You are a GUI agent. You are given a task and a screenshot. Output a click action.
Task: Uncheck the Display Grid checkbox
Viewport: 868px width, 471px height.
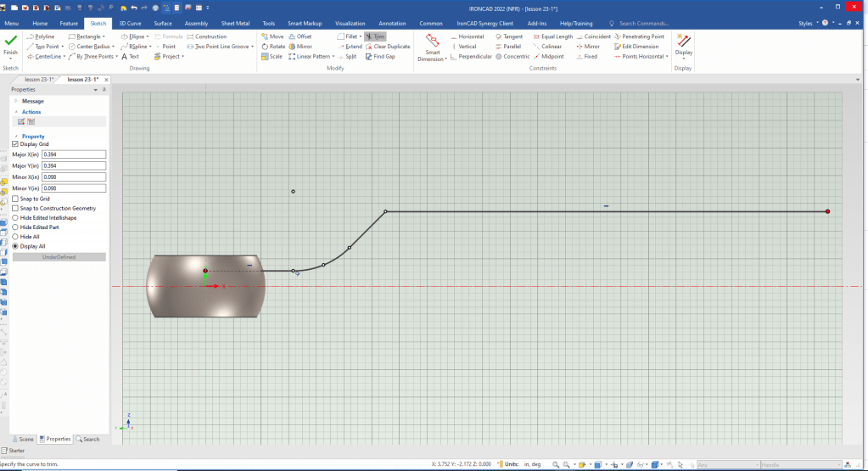coord(15,144)
